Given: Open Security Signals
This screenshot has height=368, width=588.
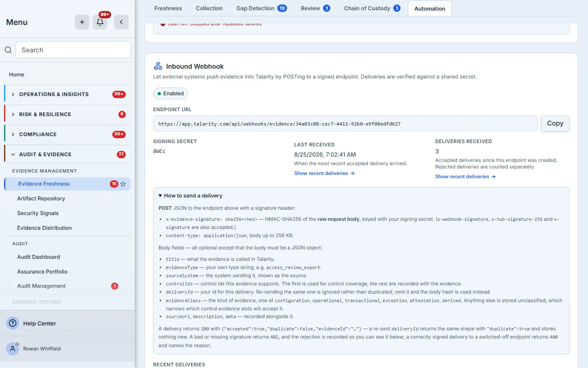Looking at the screenshot, I should (x=38, y=213).
